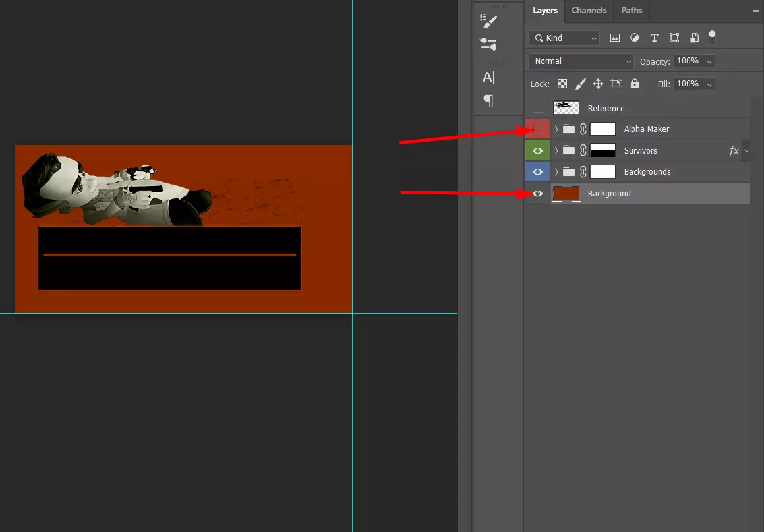Click the Alpha Maker mask link icon

pos(583,129)
